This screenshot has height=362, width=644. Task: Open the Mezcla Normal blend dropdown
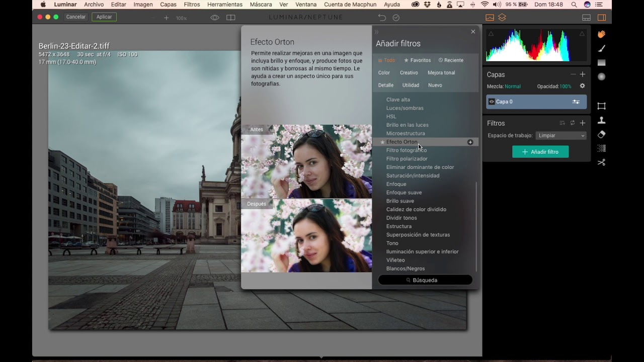[513, 86]
